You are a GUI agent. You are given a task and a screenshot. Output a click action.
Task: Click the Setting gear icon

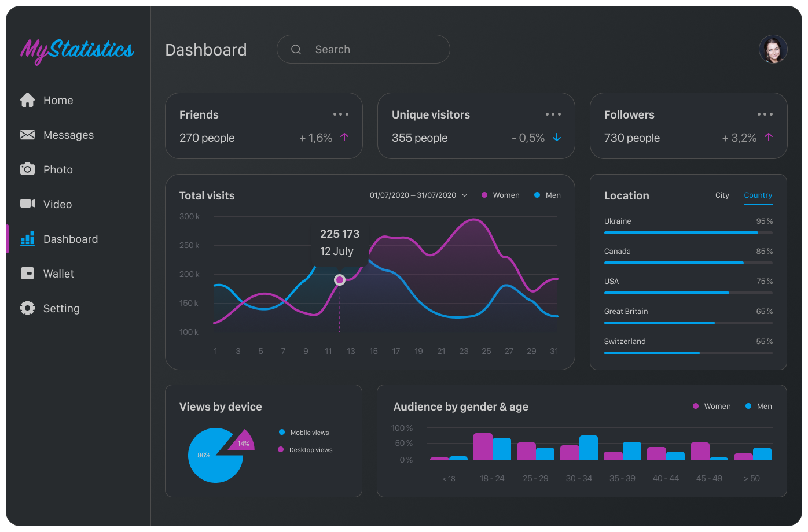27,308
